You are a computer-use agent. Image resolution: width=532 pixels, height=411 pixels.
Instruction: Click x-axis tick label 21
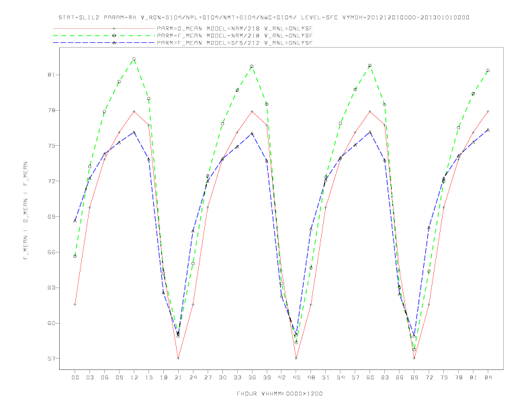coord(178,377)
